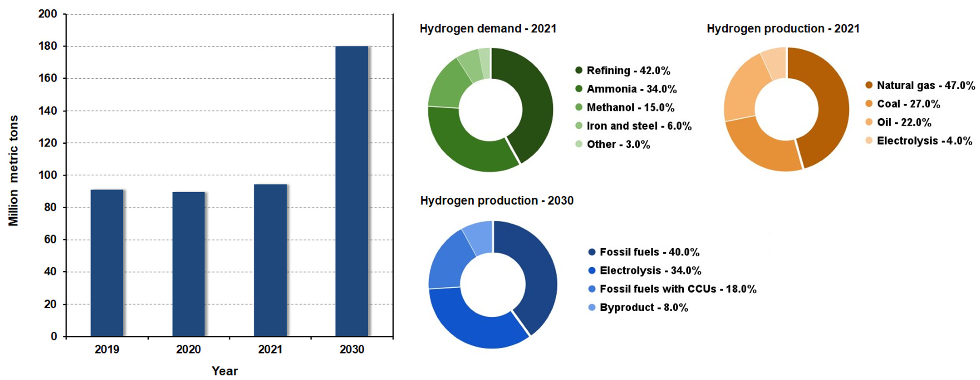Select the 2019 bar in chart
Viewport: 980px width, 380px height.
[107, 263]
